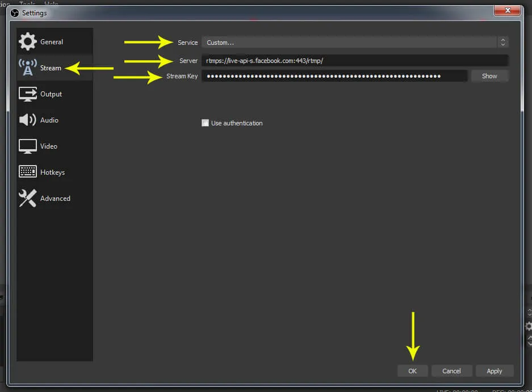Viewport: 532px width, 392px height.
Task: Click the Stream Key password field
Action: [334, 76]
